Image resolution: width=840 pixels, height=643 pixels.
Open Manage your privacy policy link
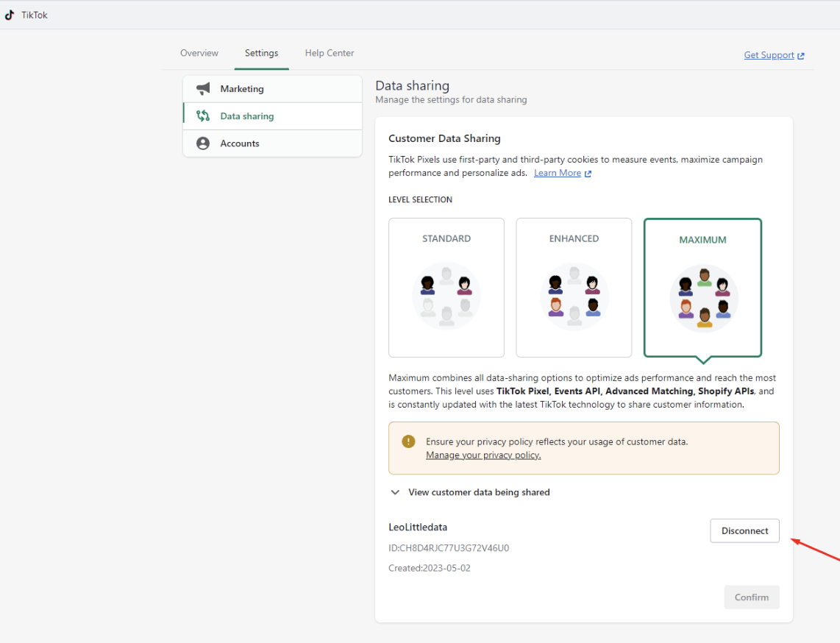tap(483, 455)
